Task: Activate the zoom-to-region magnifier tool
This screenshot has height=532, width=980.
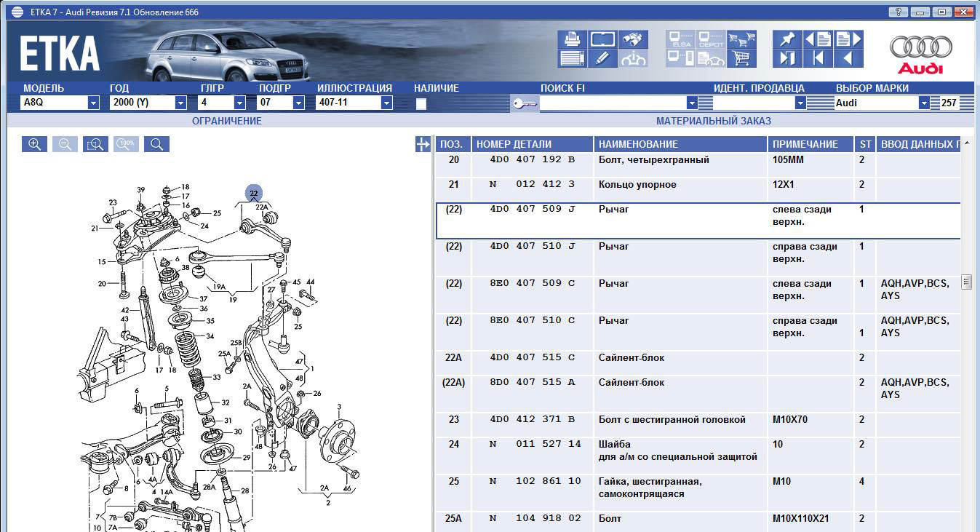Action: click(95, 144)
